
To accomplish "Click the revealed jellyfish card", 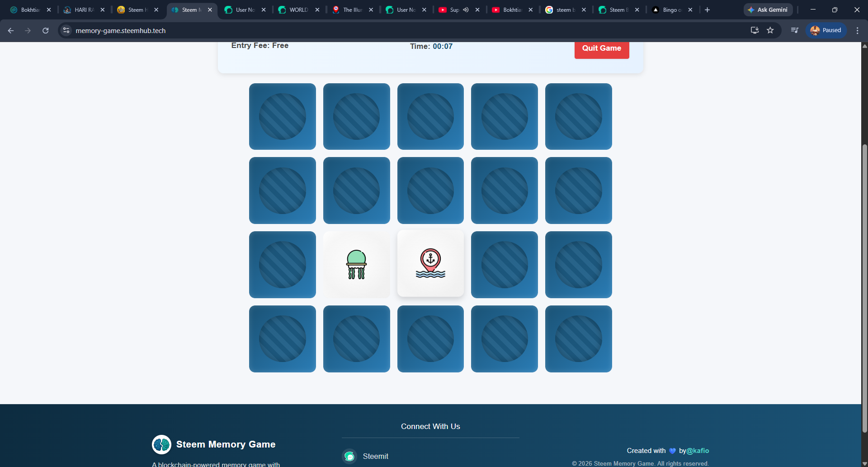I will (357, 265).
